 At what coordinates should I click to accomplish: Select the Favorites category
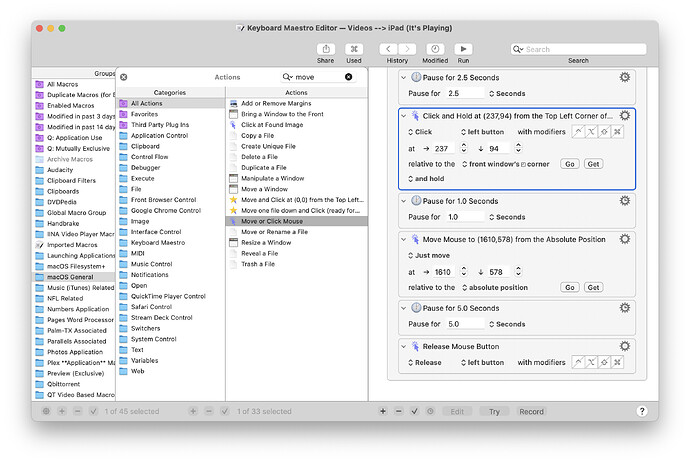click(171, 114)
